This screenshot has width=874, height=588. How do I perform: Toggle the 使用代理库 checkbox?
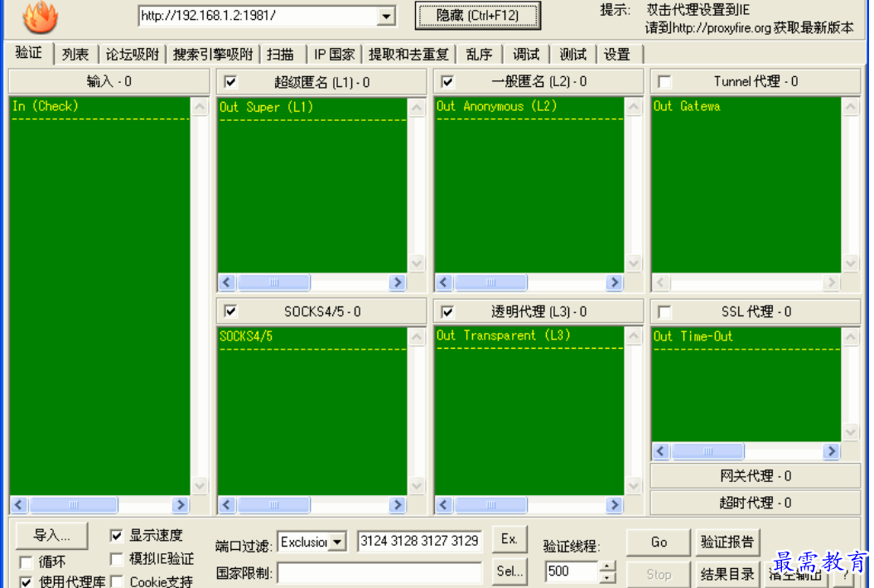coord(26,582)
